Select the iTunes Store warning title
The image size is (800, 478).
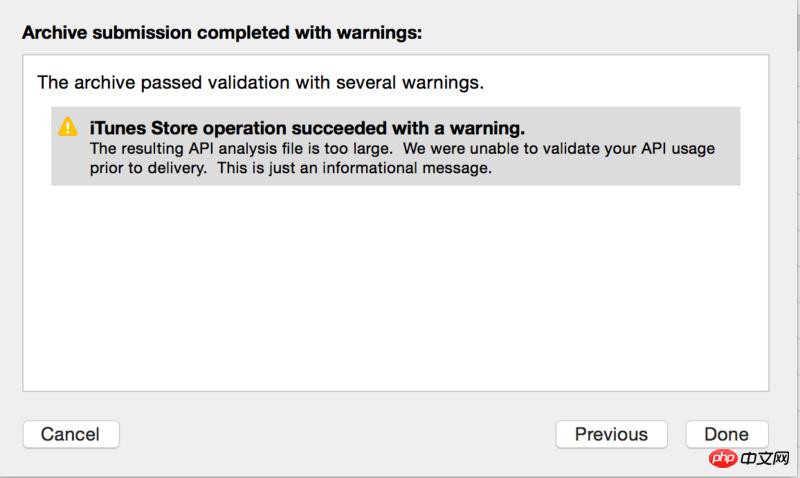click(307, 128)
